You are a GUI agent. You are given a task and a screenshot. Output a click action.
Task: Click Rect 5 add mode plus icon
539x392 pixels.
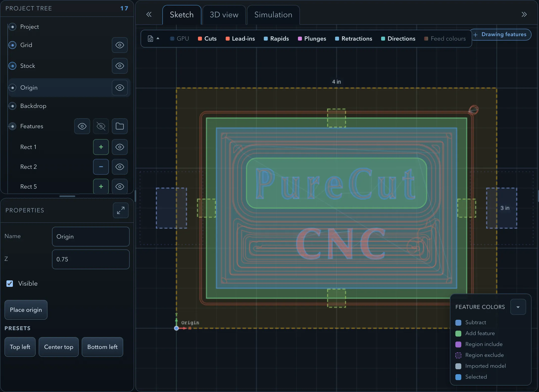[x=101, y=187]
